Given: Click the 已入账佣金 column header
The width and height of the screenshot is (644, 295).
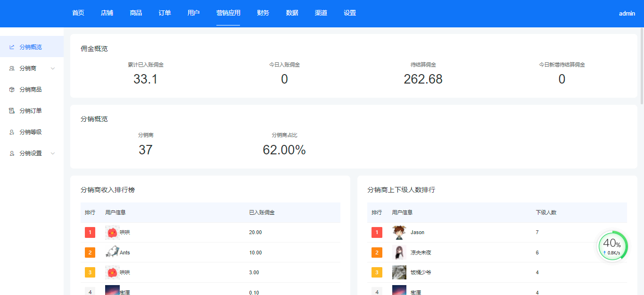Looking at the screenshot, I should click(262, 212).
